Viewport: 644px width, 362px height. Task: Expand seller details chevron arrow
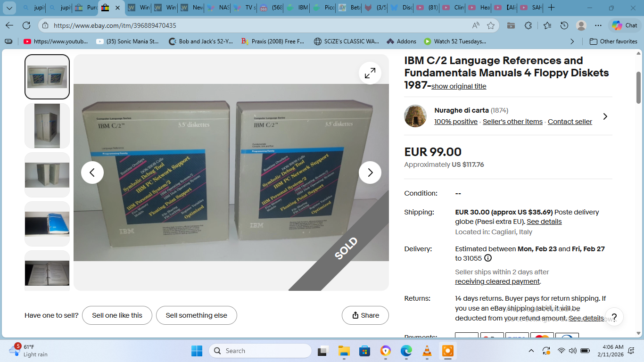pyautogui.click(x=605, y=116)
